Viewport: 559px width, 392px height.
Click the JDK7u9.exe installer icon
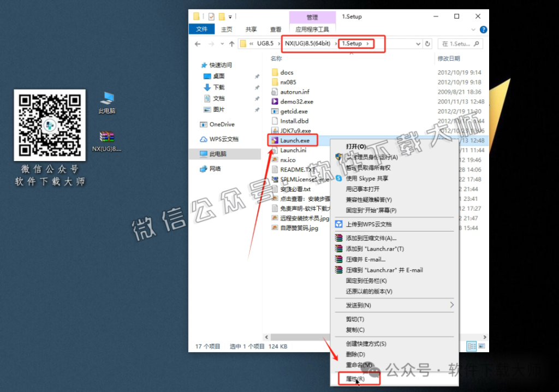275,130
